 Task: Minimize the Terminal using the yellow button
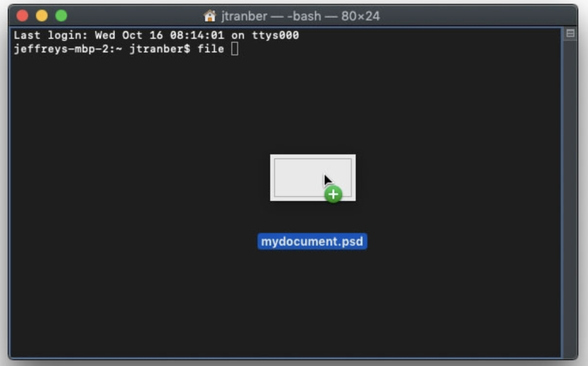42,16
